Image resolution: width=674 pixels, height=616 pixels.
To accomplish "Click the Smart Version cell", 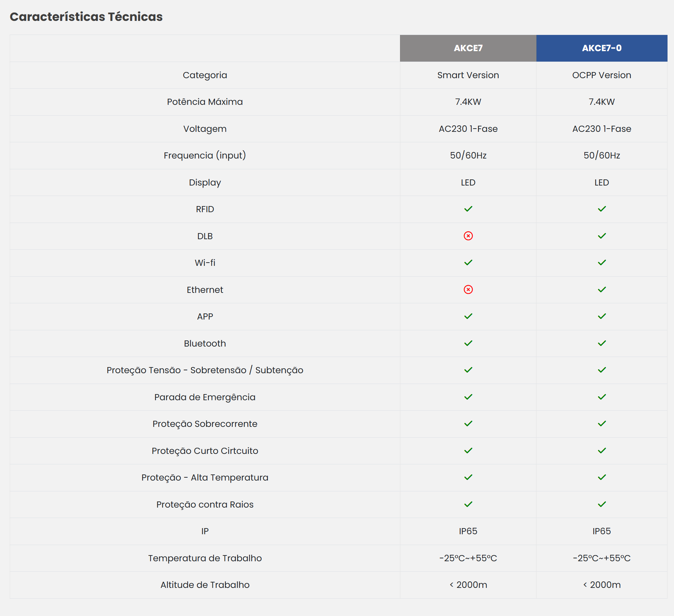I will [468, 75].
